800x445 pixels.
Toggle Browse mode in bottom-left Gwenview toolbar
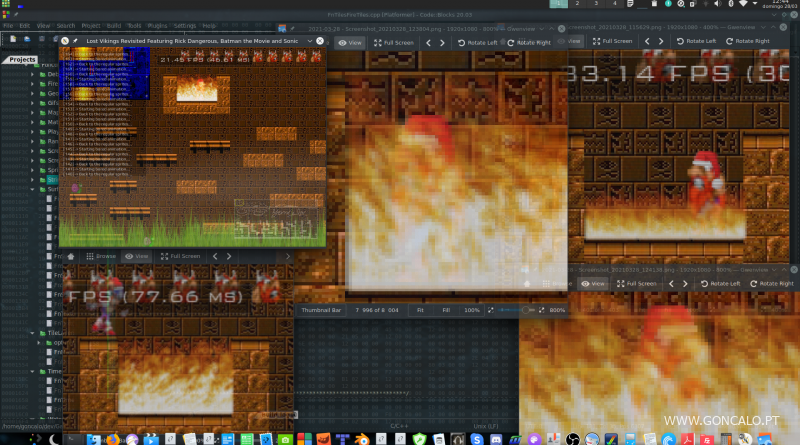(x=101, y=256)
